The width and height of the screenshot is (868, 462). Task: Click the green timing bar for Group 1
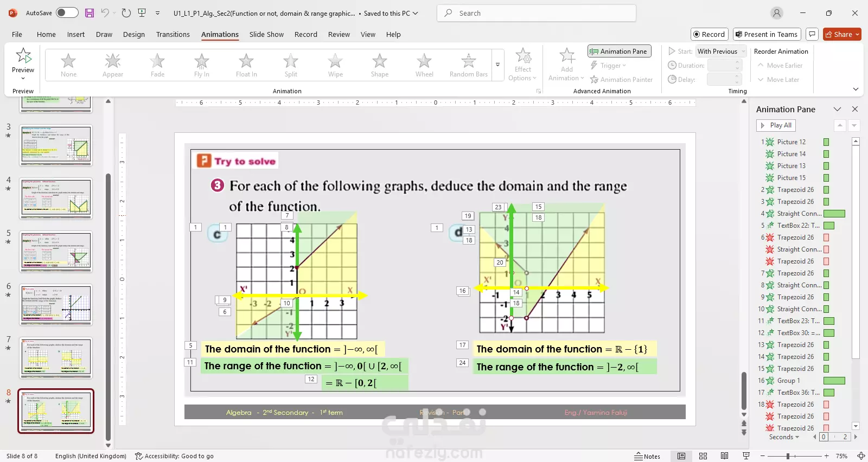[x=834, y=381]
